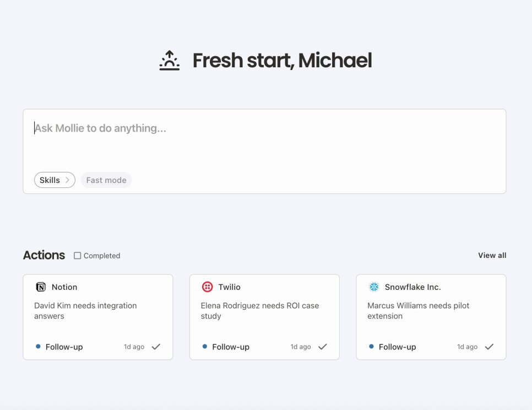Image resolution: width=532 pixels, height=410 pixels.
Task: Click the Follow-up tag on Snowflake card
Action: [x=397, y=347]
